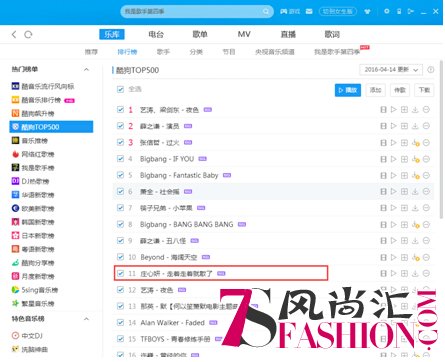
Task: Click the search magnifier icon
Action: [266, 11]
